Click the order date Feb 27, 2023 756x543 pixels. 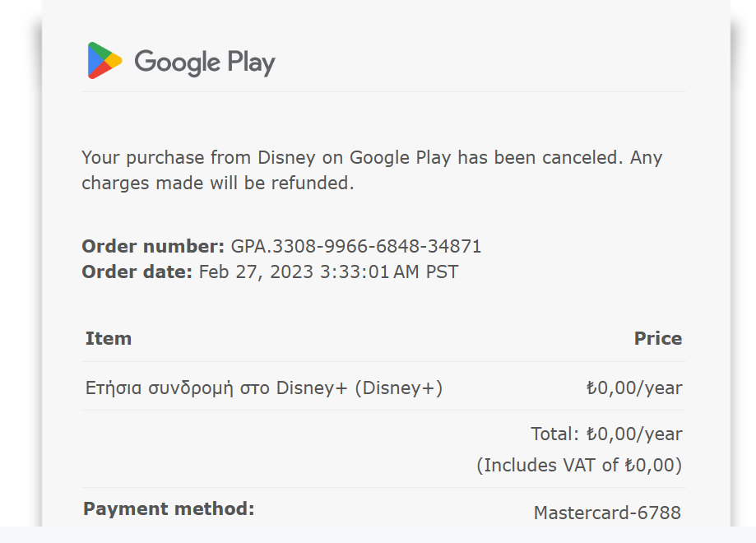tap(256, 271)
